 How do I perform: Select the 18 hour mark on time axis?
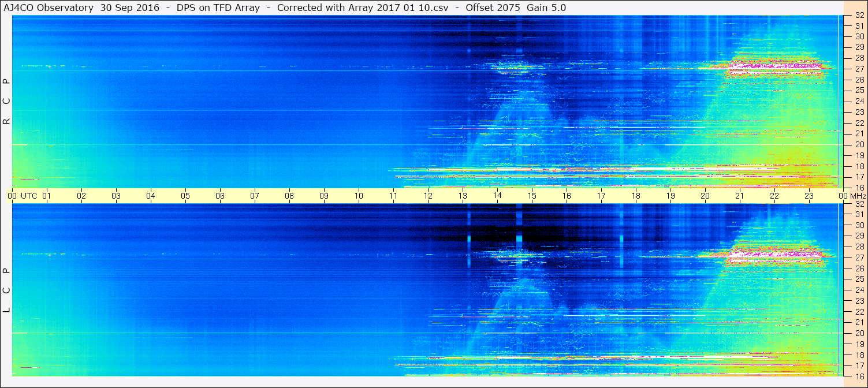[636, 196]
